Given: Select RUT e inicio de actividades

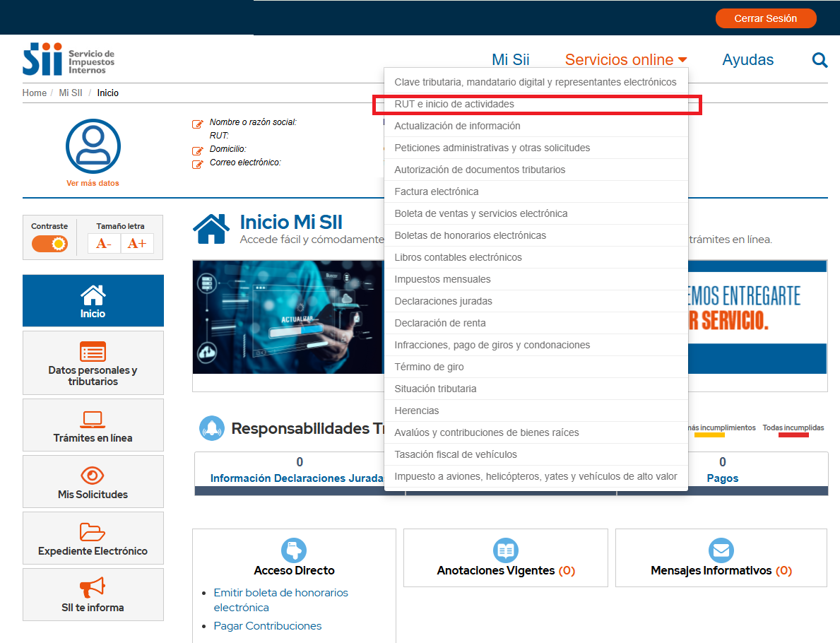Looking at the screenshot, I should tap(454, 104).
